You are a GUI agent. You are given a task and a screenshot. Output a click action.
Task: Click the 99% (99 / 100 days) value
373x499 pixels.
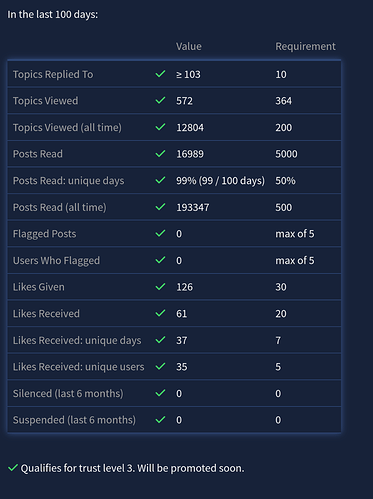click(220, 181)
